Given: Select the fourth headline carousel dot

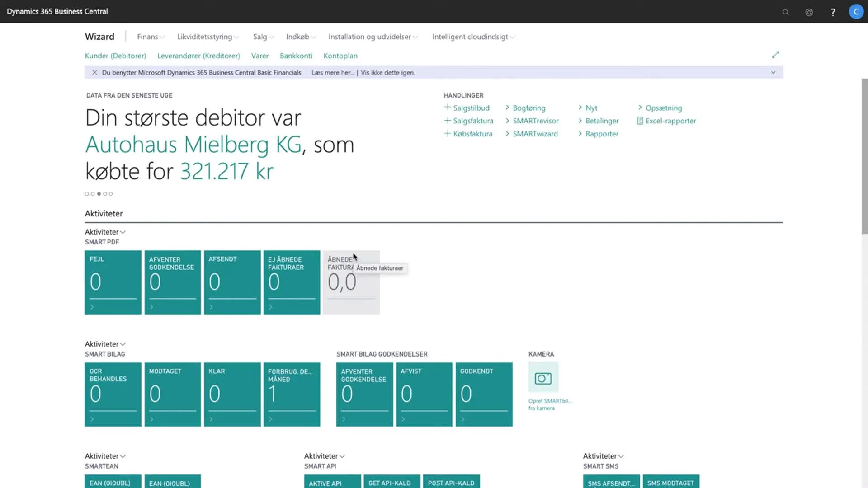Looking at the screenshot, I should point(105,194).
